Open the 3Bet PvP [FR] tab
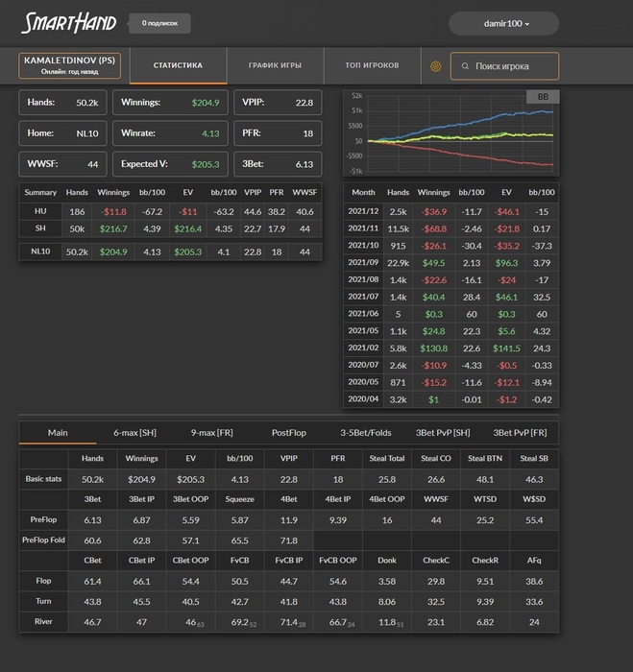 [x=520, y=432]
